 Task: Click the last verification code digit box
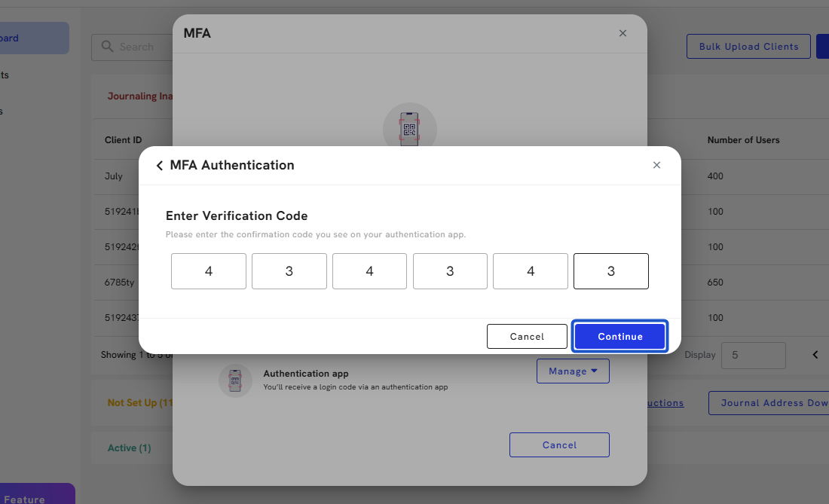611,271
